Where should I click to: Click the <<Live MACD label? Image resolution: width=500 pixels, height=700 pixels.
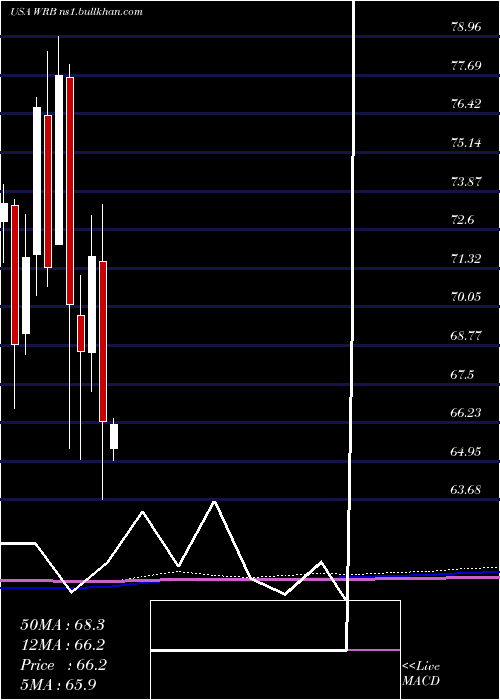[x=421, y=674]
